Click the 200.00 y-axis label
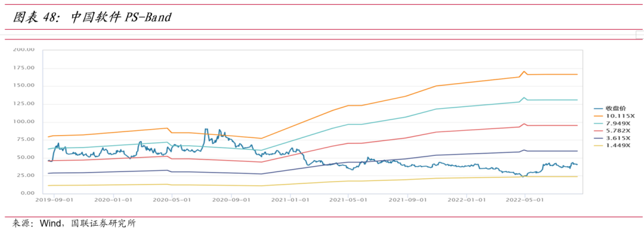Image resolution: width=644 pixels, height=230 pixels. click(23, 50)
